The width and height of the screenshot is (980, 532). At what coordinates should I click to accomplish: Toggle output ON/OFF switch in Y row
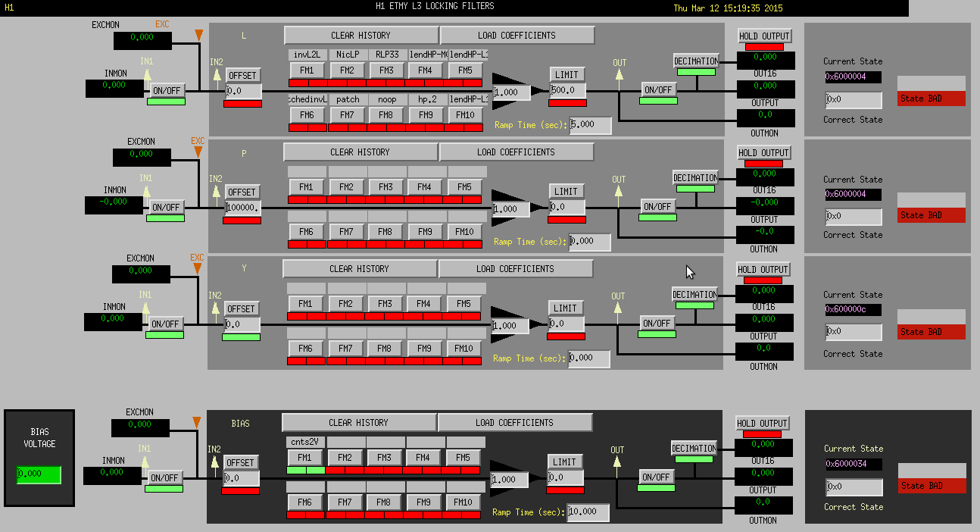tap(657, 323)
